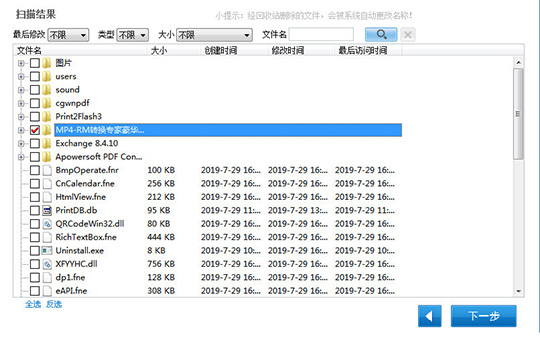Sort by 创建时间 column header
The height and width of the screenshot is (360, 540).
pyautogui.click(x=233, y=51)
